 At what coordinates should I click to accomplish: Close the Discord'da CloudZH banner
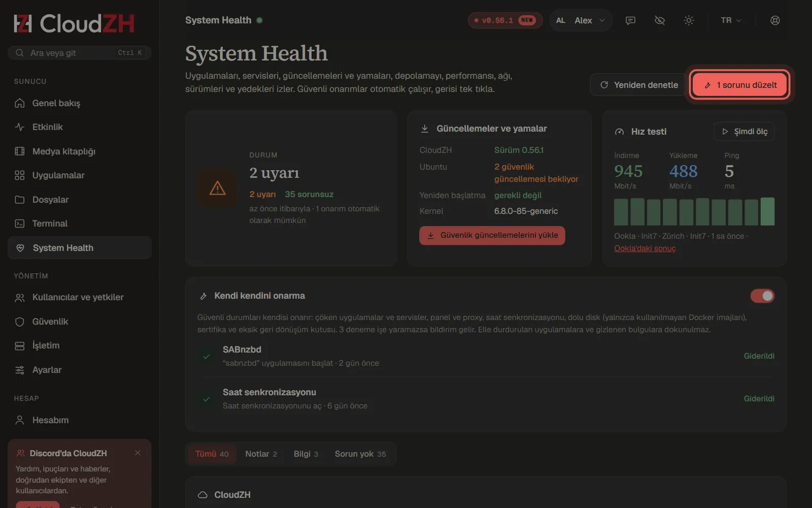(x=138, y=453)
